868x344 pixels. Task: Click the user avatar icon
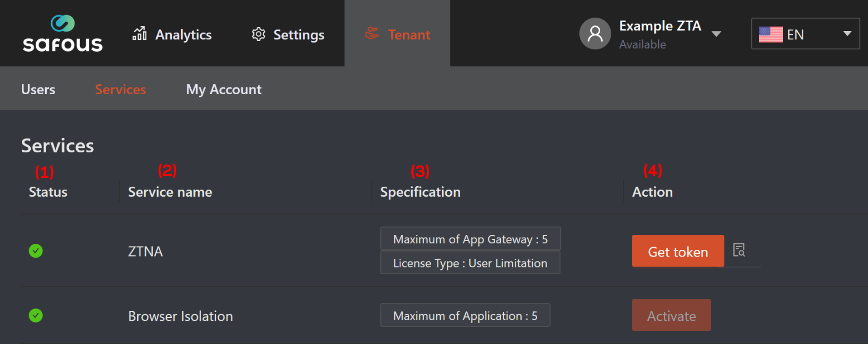tap(595, 34)
